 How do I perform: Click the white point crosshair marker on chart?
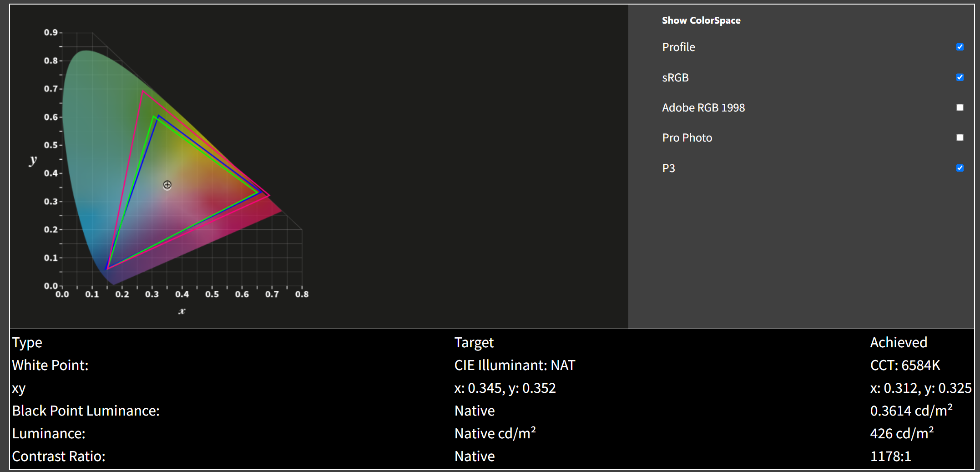(167, 185)
